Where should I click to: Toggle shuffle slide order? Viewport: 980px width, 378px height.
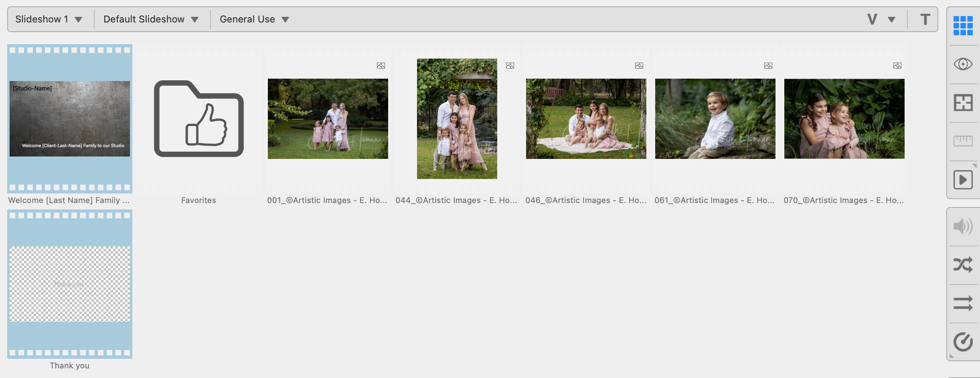click(963, 265)
